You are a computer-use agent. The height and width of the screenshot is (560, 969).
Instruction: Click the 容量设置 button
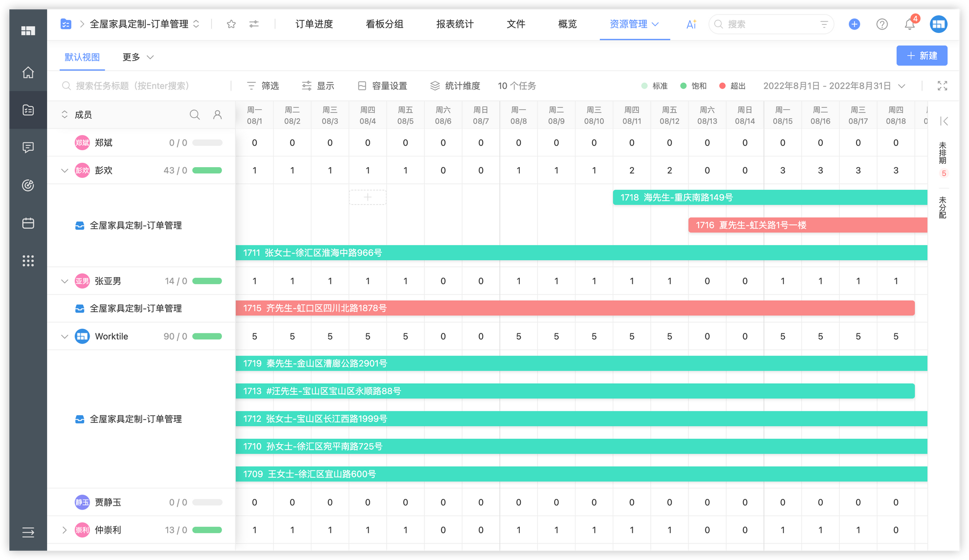tap(383, 86)
